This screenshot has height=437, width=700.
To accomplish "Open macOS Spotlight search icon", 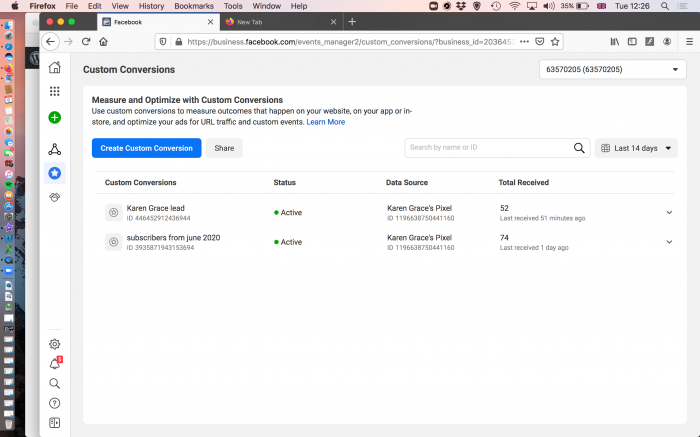I will click(665, 6).
